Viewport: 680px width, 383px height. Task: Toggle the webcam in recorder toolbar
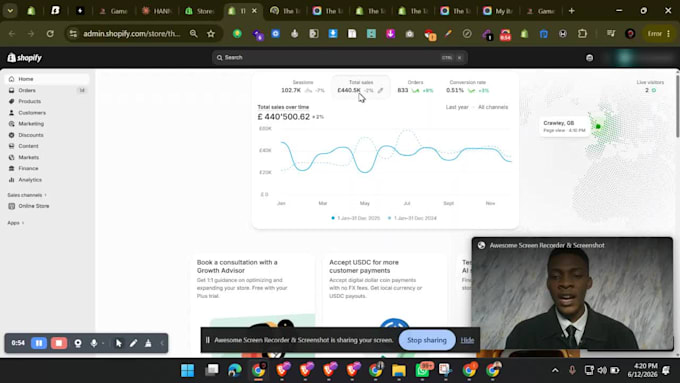click(x=78, y=343)
